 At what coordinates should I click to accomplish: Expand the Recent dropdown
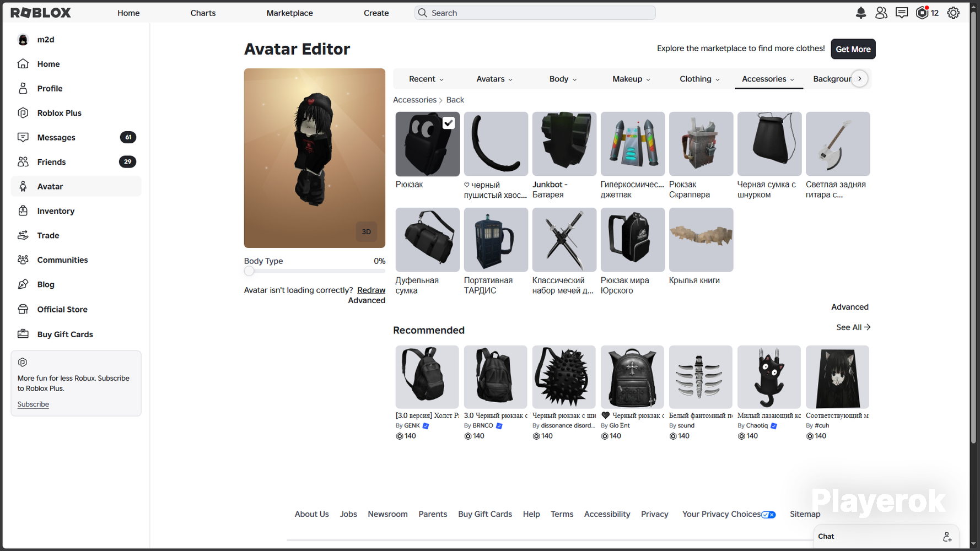427,79
